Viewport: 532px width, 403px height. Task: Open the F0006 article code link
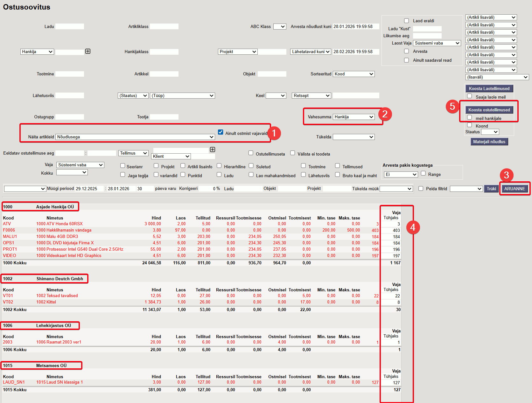[9, 230]
